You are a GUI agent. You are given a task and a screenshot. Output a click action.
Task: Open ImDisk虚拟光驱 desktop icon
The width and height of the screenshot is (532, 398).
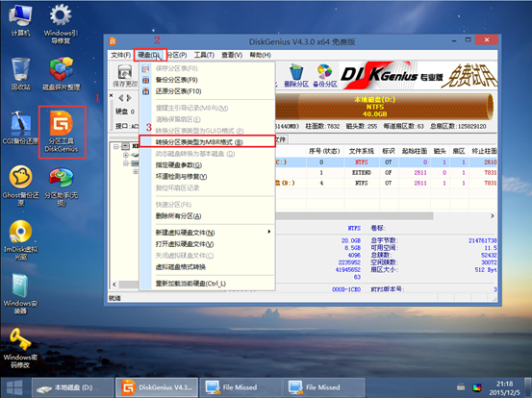click(20, 240)
